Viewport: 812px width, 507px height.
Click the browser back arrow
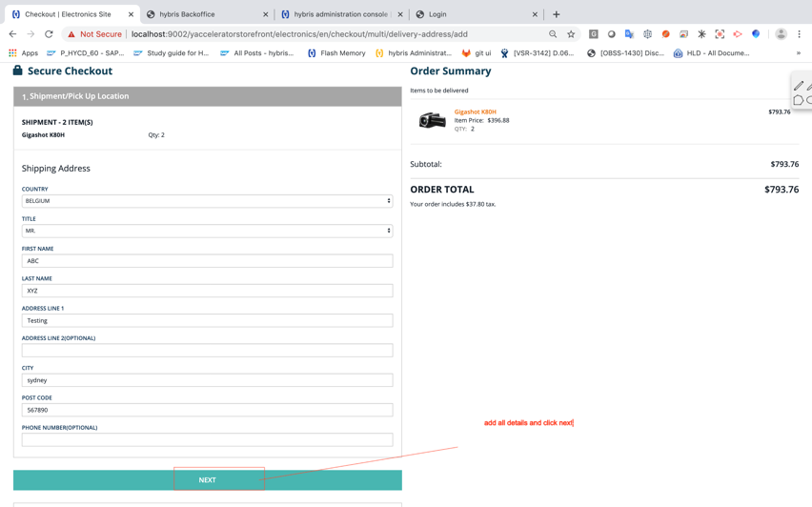[12, 34]
